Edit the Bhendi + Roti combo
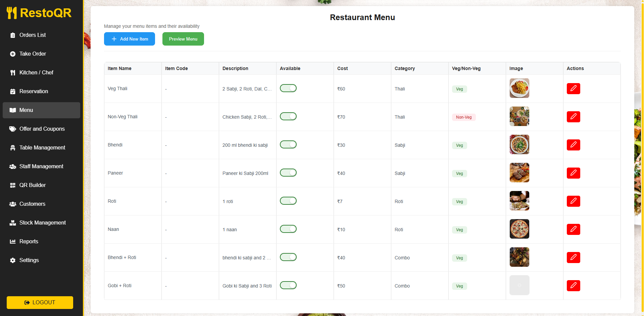The height and width of the screenshot is (316, 644). click(x=573, y=257)
